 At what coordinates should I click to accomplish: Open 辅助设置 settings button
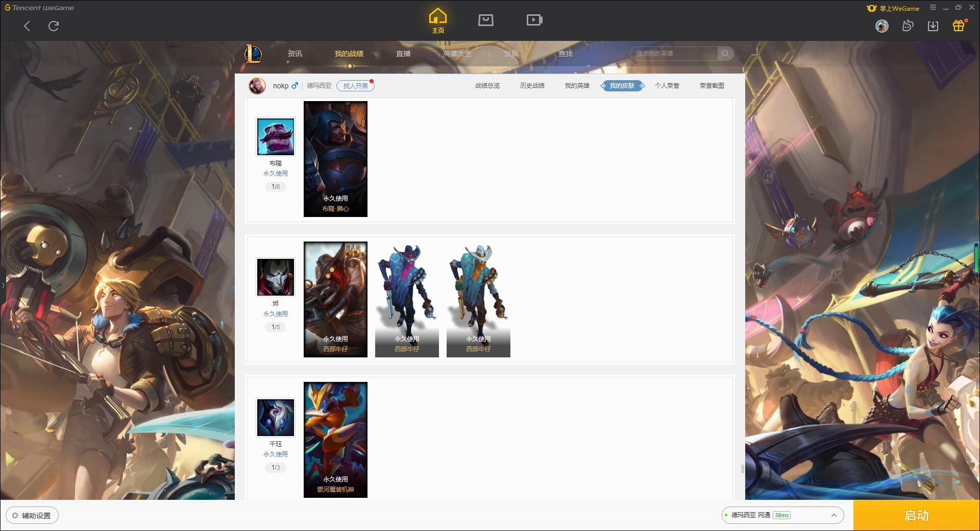pyautogui.click(x=32, y=516)
